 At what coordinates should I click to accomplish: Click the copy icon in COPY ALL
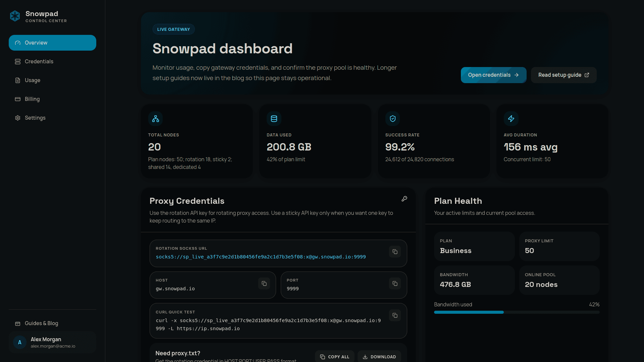322,357
